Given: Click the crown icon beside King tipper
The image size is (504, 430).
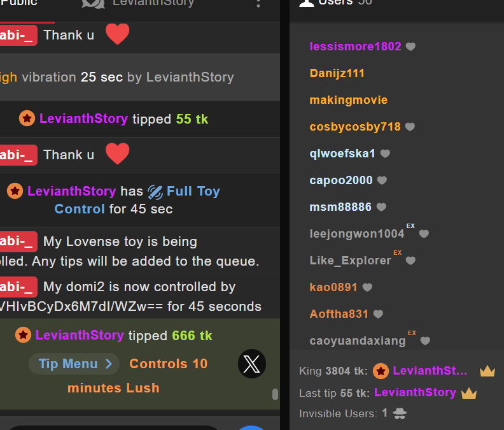Looking at the screenshot, I should [x=487, y=371].
